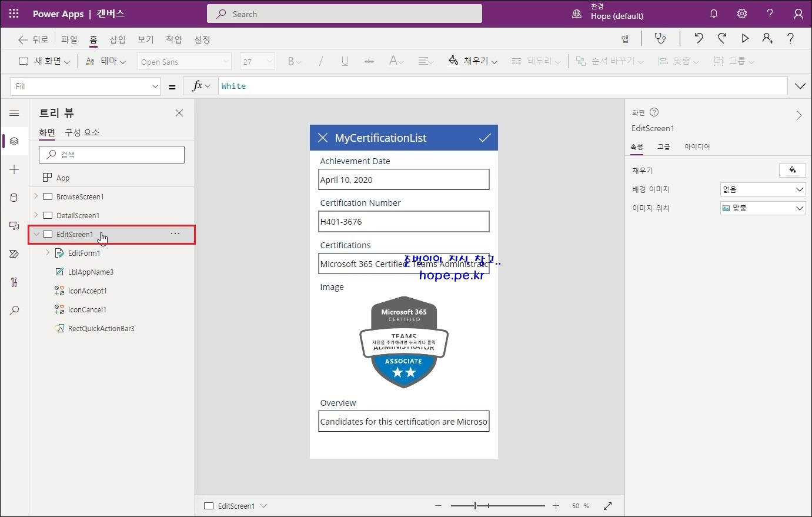Click the top Search box
The height and width of the screenshot is (517, 812).
pyautogui.click(x=345, y=14)
